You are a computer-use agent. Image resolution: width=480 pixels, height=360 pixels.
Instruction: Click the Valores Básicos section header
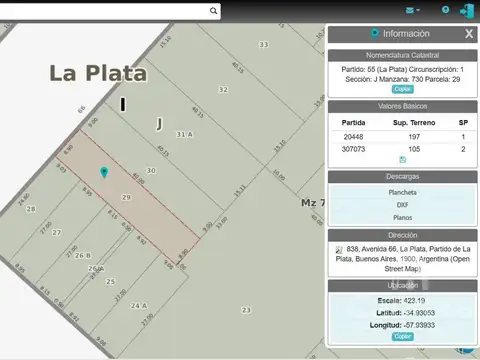click(403, 106)
